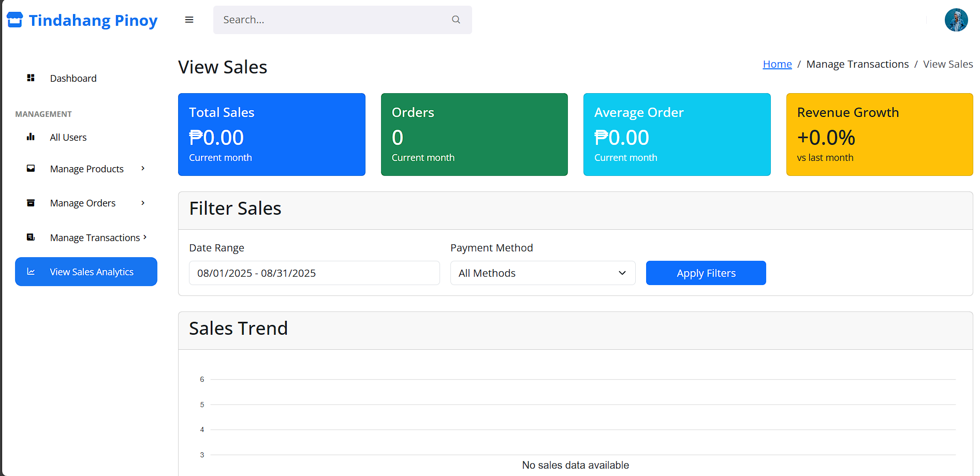
Task: Follow the Home breadcrumb link
Action: (x=777, y=64)
